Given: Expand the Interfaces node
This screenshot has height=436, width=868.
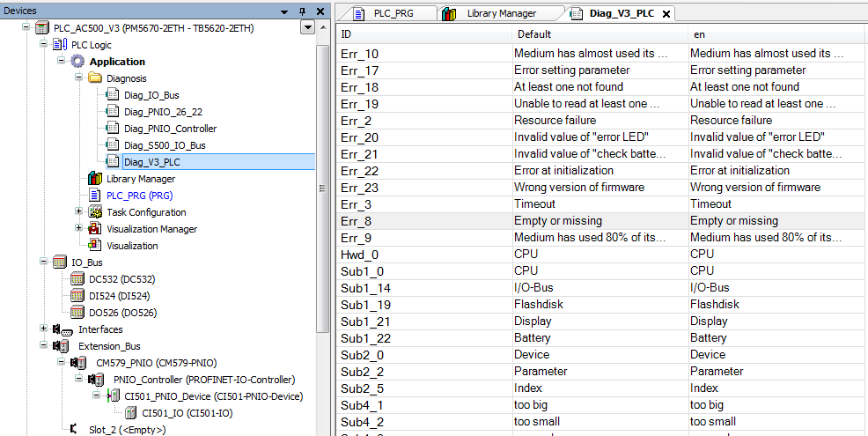Looking at the screenshot, I should (x=43, y=329).
